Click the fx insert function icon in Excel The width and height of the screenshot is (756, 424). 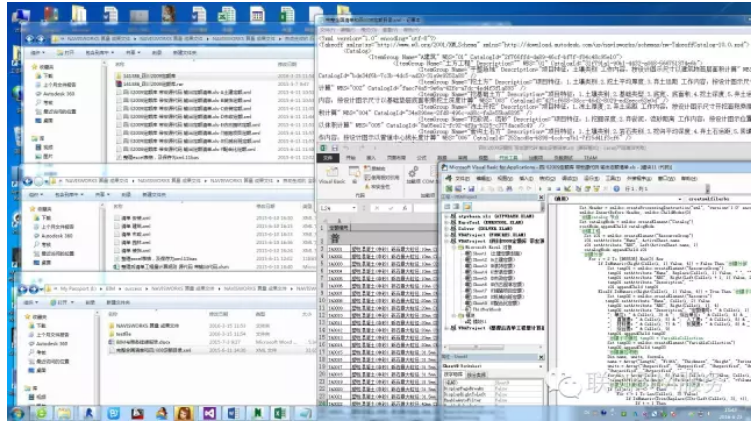click(405, 208)
